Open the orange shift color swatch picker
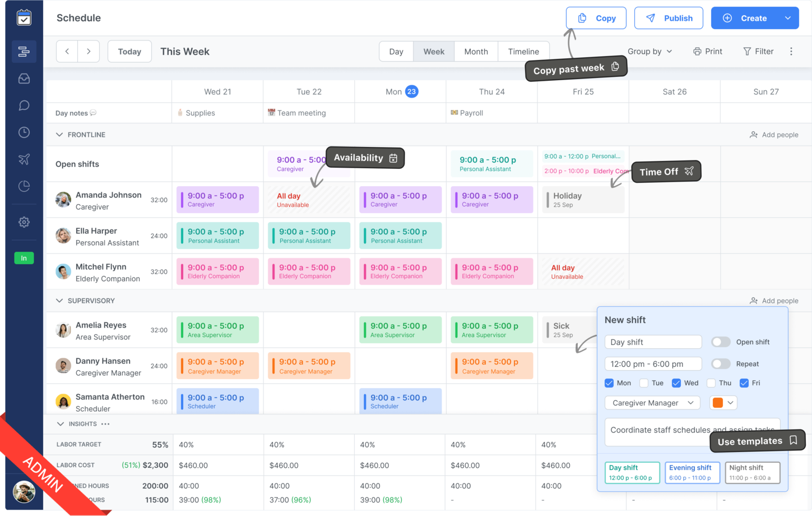Image resolution: width=812 pixels, height=516 pixels. (x=723, y=402)
